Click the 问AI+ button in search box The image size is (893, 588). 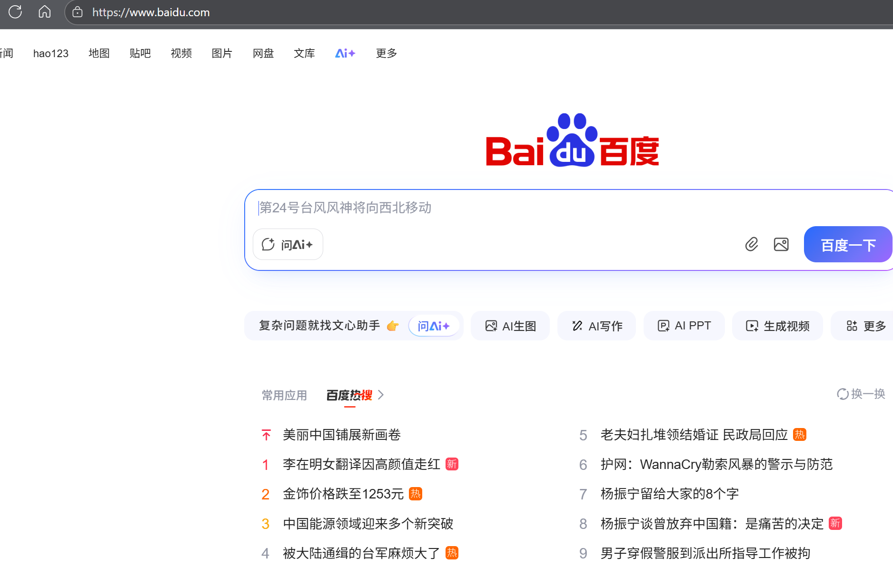[x=288, y=244]
